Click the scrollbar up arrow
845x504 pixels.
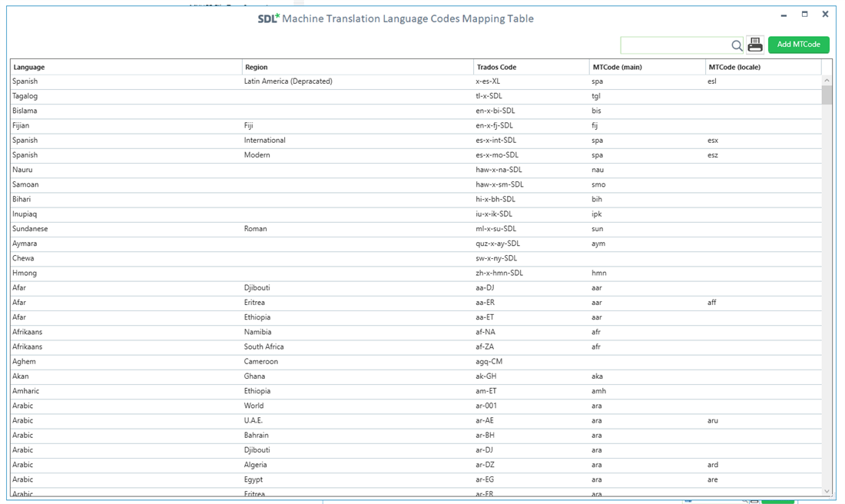pos(827,81)
